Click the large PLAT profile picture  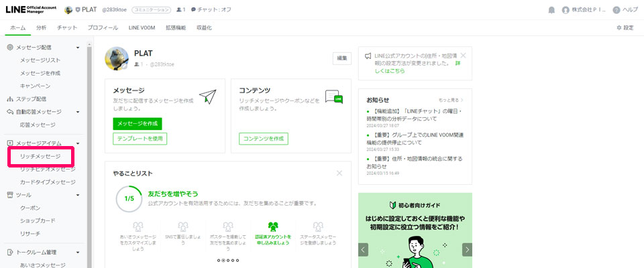coord(117,59)
